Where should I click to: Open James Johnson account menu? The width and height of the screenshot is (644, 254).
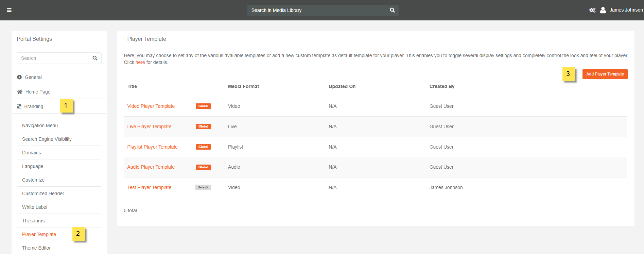pyautogui.click(x=626, y=10)
